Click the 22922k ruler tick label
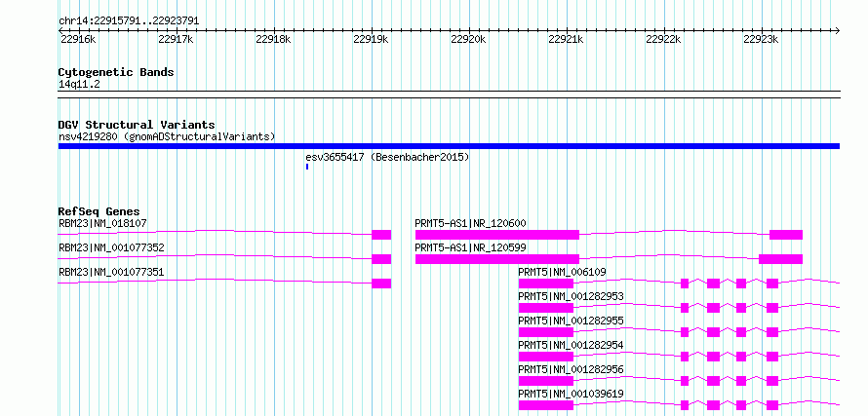This screenshot has height=416, width=868. click(662, 39)
